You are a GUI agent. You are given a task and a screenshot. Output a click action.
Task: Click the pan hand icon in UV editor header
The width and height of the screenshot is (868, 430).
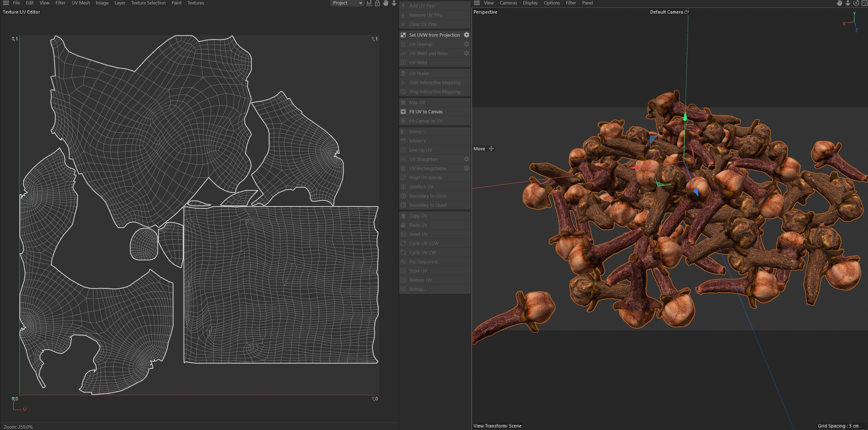[386, 3]
